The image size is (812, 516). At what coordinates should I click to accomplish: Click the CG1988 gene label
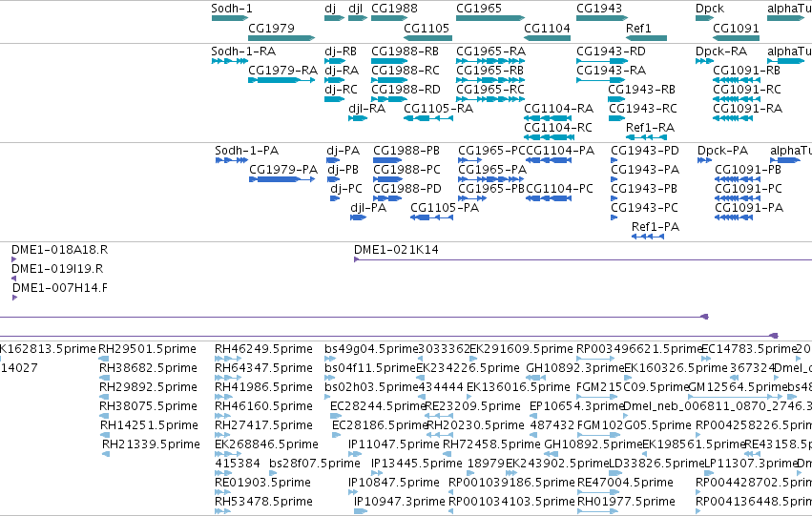[x=394, y=9]
